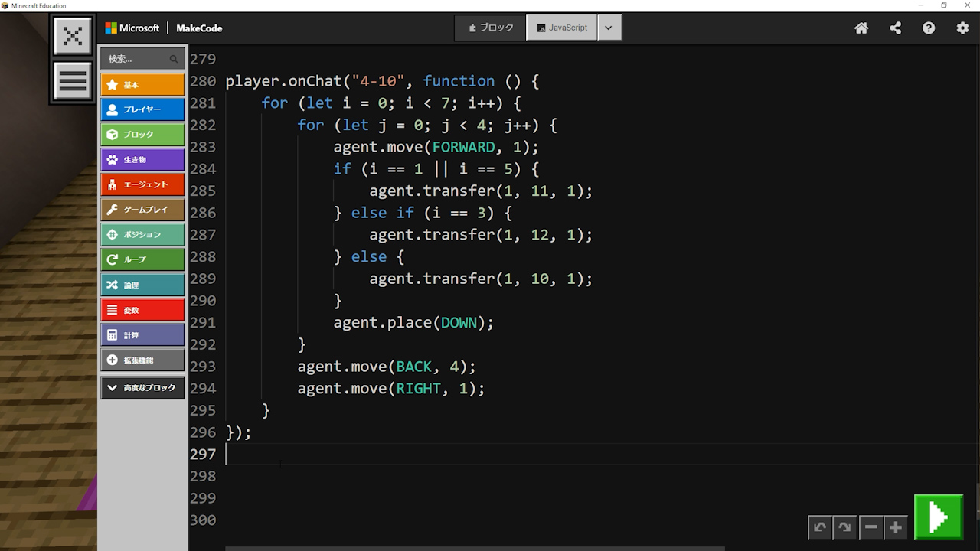This screenshot has height=551, width=980.
Task: Click the Home icon in header
Action: pyautogui.click(x=861, y=28)
